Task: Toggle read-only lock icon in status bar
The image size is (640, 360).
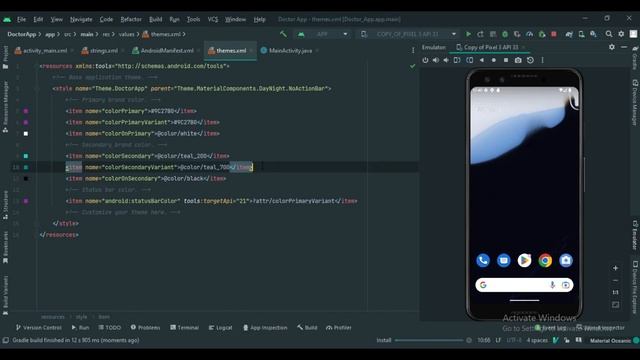Action: tap(567, 340)
